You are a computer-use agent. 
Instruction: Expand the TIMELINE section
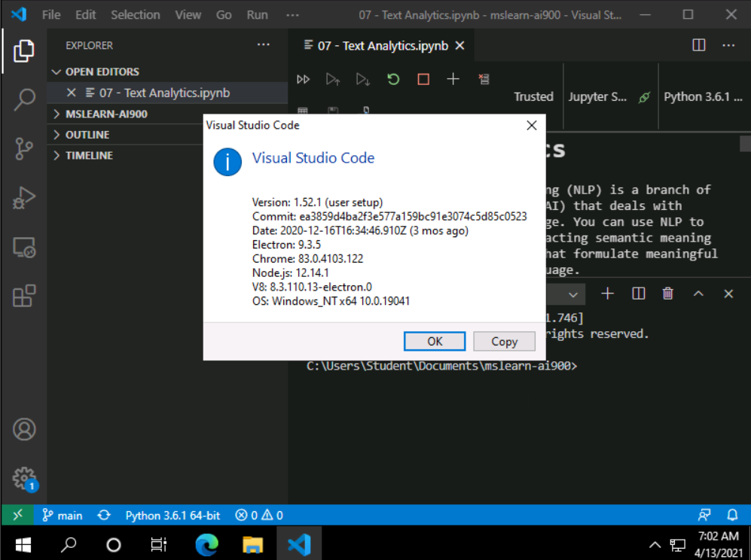pyautogui.click(x=89, y=155)
